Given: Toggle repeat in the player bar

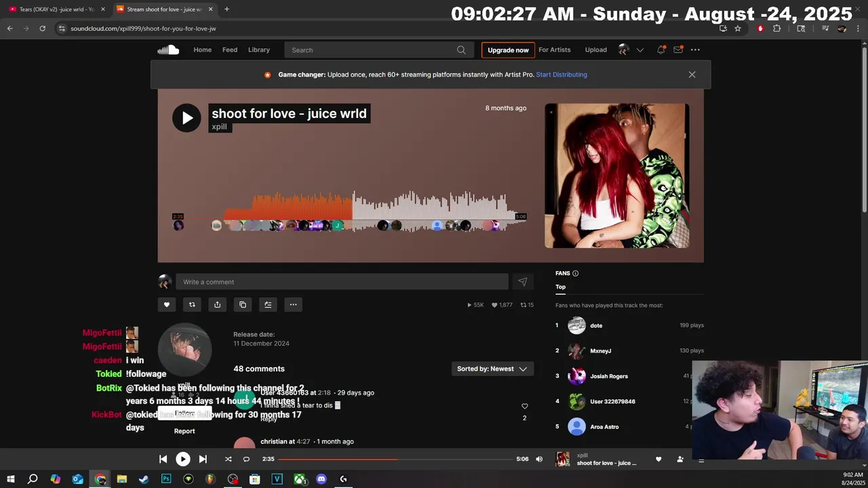Looking at the screenshot, I should pyautogui.click(x=246, y=459).
